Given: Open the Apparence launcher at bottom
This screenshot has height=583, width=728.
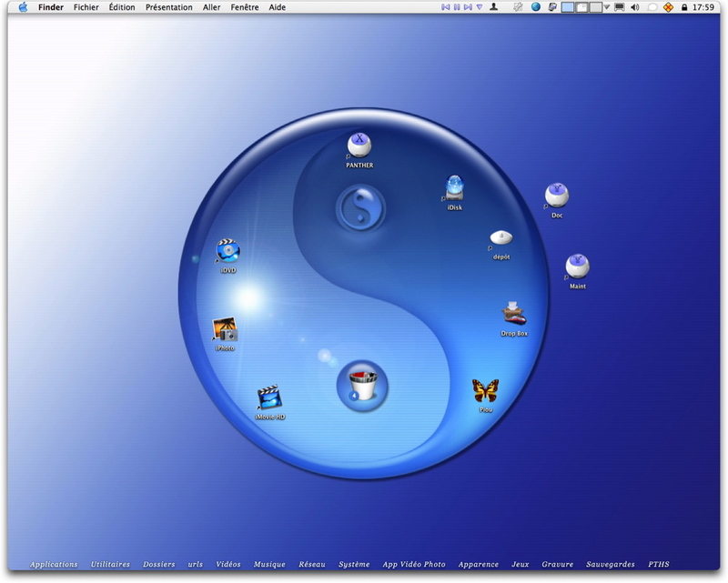Looking at the screenshot, I should [x=479, y=565].
